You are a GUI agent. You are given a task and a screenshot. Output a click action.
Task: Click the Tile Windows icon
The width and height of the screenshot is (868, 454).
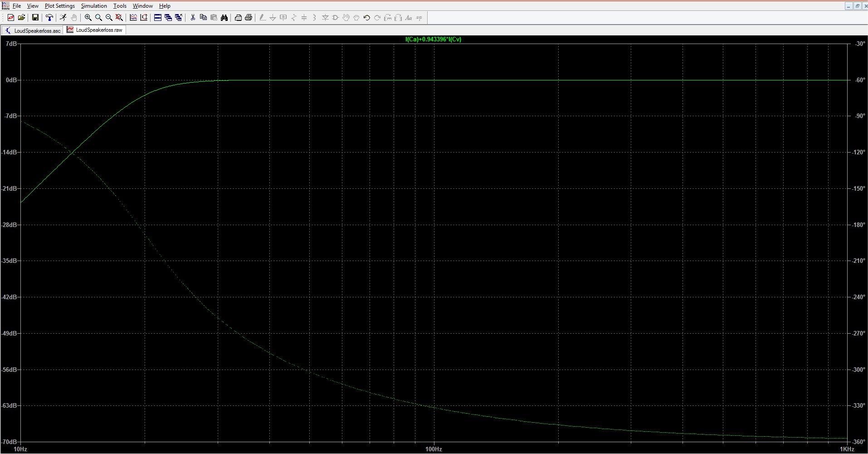click(x=158, y=18)
